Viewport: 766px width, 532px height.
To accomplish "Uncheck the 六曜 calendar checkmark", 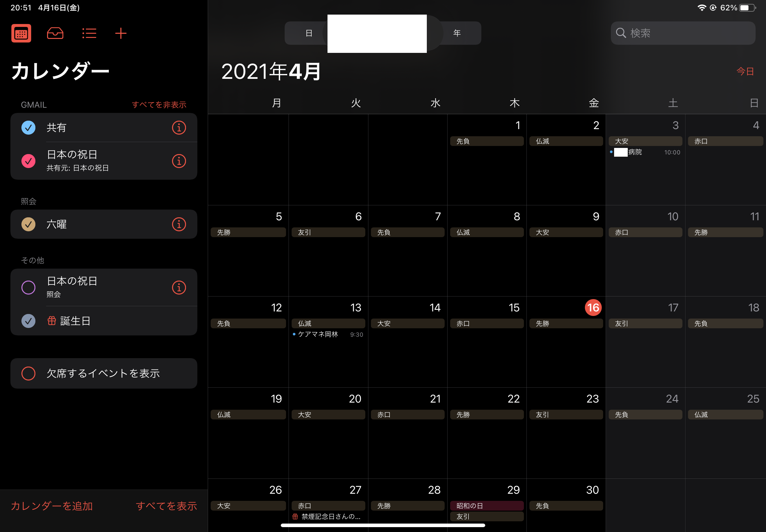I will 28,224.
